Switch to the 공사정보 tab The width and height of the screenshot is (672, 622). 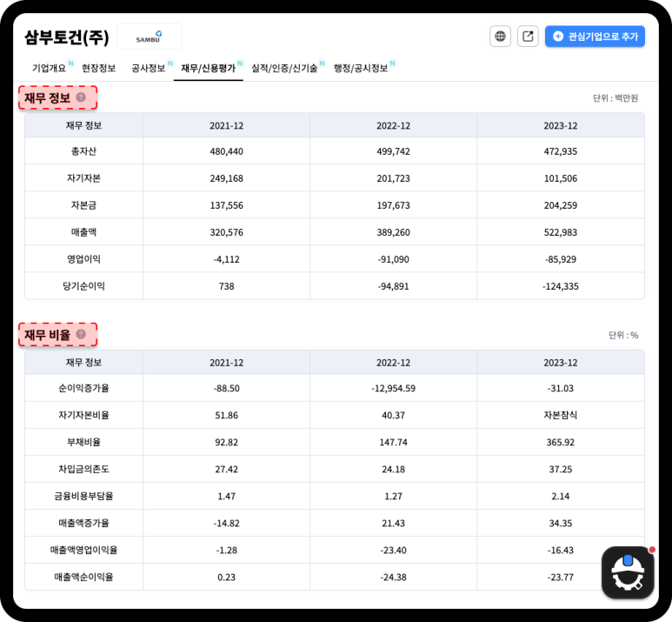pos(149,68)
